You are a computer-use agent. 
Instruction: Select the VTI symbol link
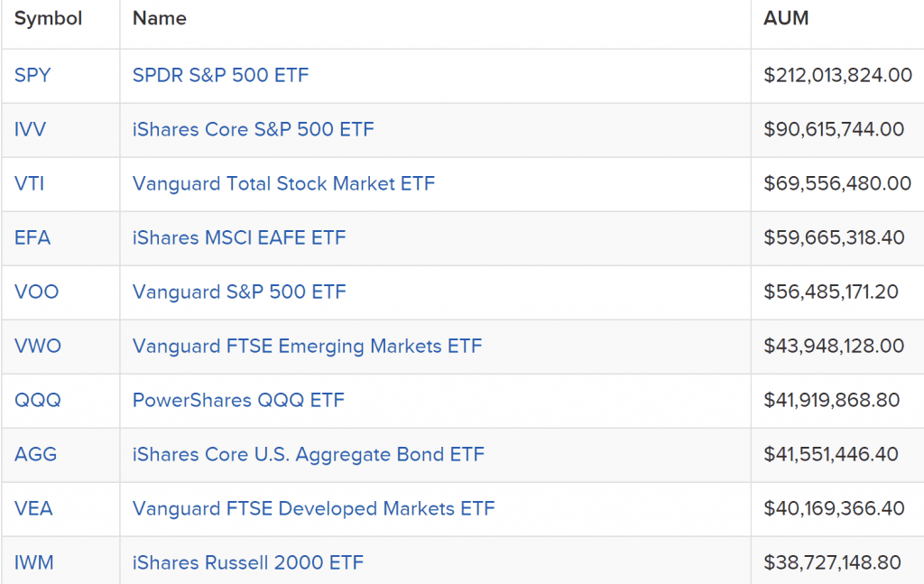30,184
